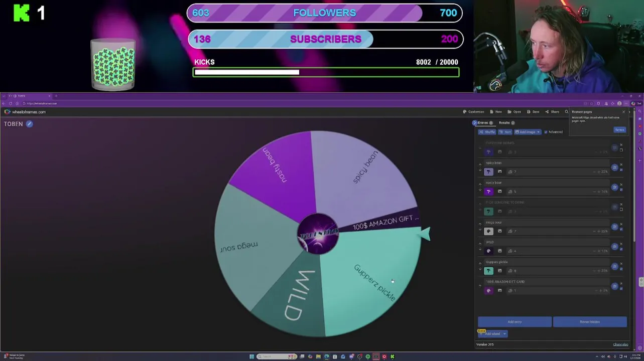Click the Reveal hidden button

tap(590, 321)
